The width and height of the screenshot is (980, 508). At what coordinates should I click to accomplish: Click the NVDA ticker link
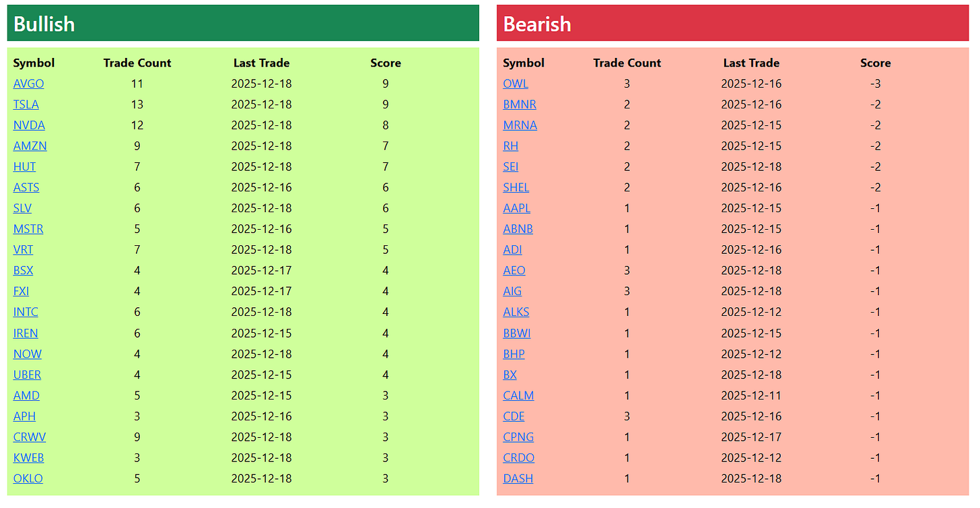click(29, 125)
